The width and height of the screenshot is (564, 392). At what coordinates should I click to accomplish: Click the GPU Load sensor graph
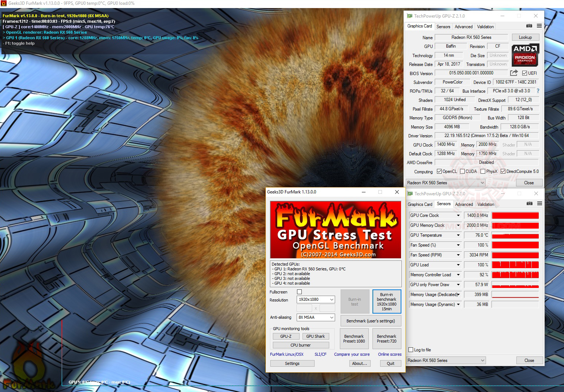(515, 265)
